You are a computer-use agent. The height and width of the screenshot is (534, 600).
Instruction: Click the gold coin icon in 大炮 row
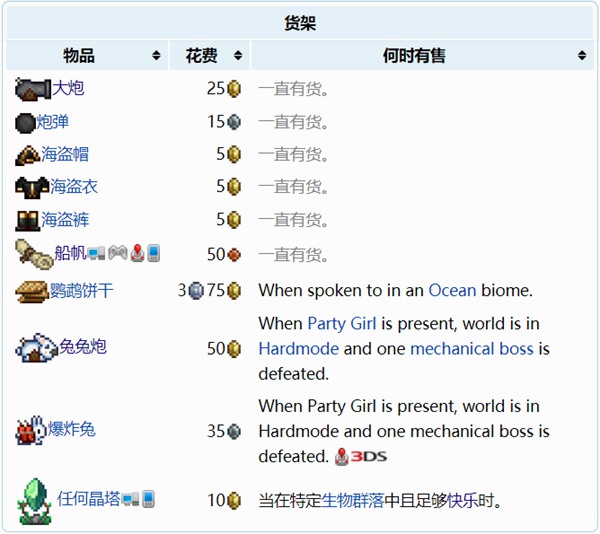pyautogui.click(x=234, y=89)
